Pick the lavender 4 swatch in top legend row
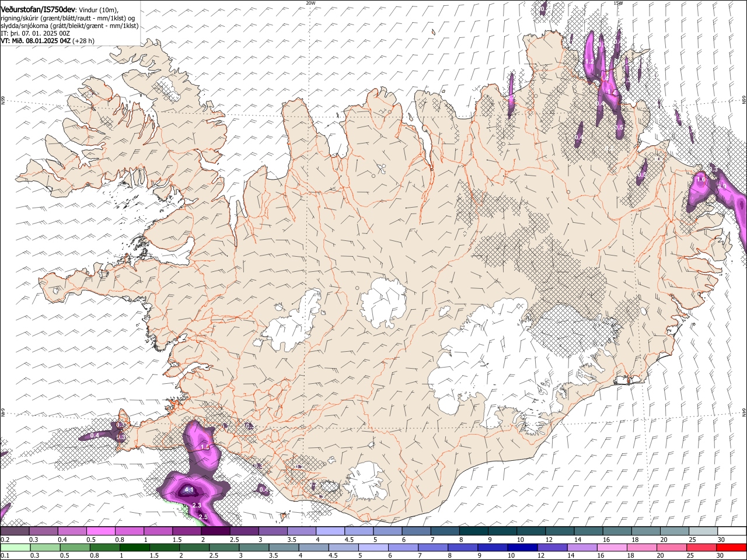 (330, 531)
